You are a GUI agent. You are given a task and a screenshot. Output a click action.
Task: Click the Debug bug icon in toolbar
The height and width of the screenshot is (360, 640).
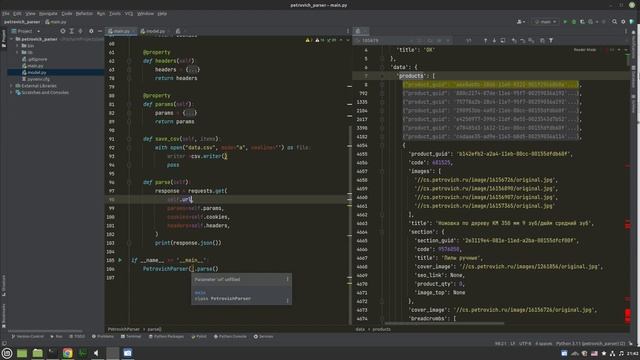point(574,22)
